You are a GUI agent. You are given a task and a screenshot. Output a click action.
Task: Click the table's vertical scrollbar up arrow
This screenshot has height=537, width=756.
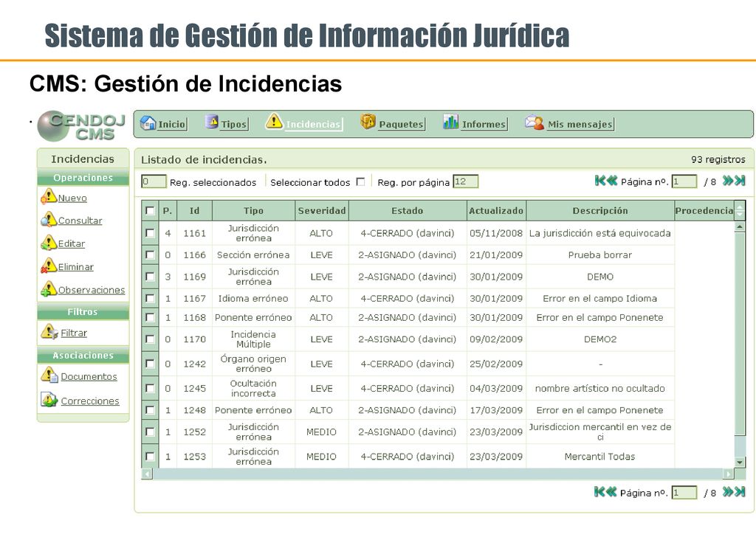click(740, 226)
